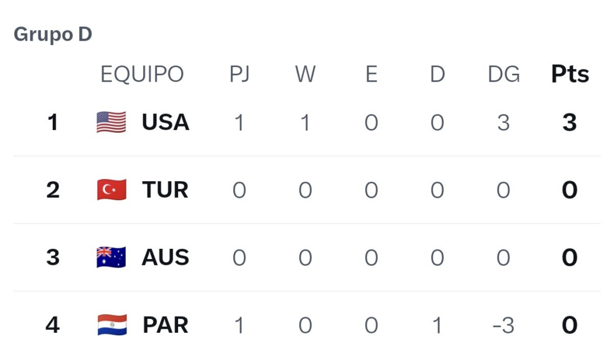
Task: Select the USA team name
Action: (x=165, y=122)
